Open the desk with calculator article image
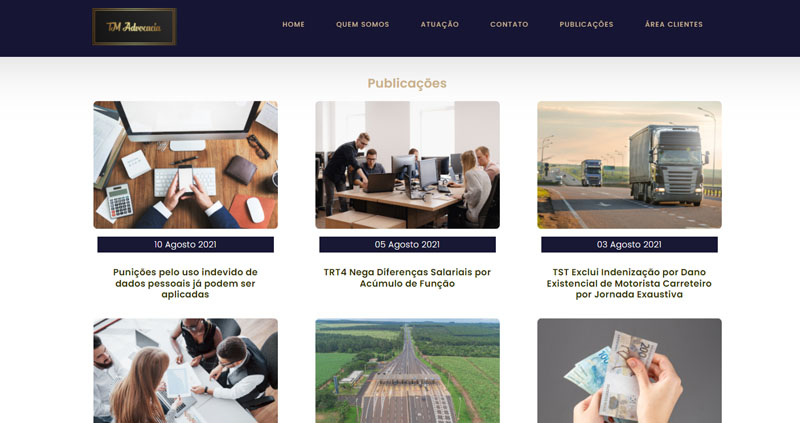The image size is (800, 423). point(186,165)
